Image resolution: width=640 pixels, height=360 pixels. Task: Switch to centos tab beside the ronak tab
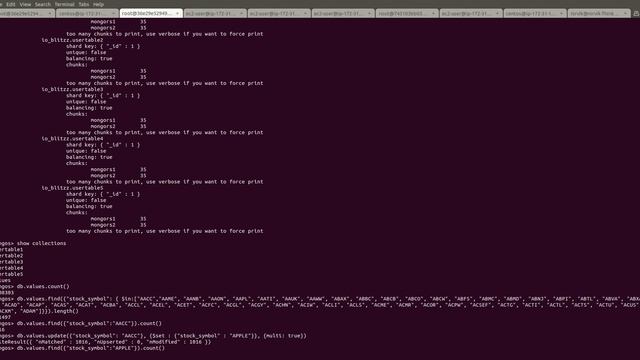click(x=535, y=13)
